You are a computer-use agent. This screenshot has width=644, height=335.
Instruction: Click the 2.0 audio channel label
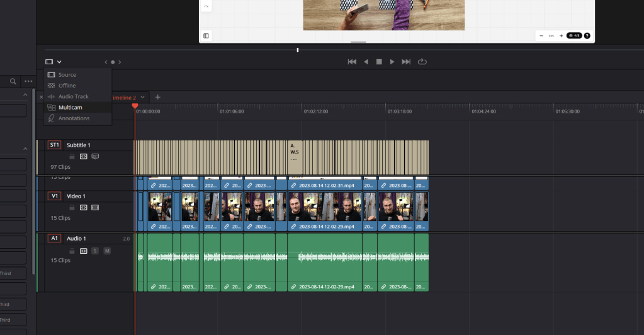coord(126,239)
